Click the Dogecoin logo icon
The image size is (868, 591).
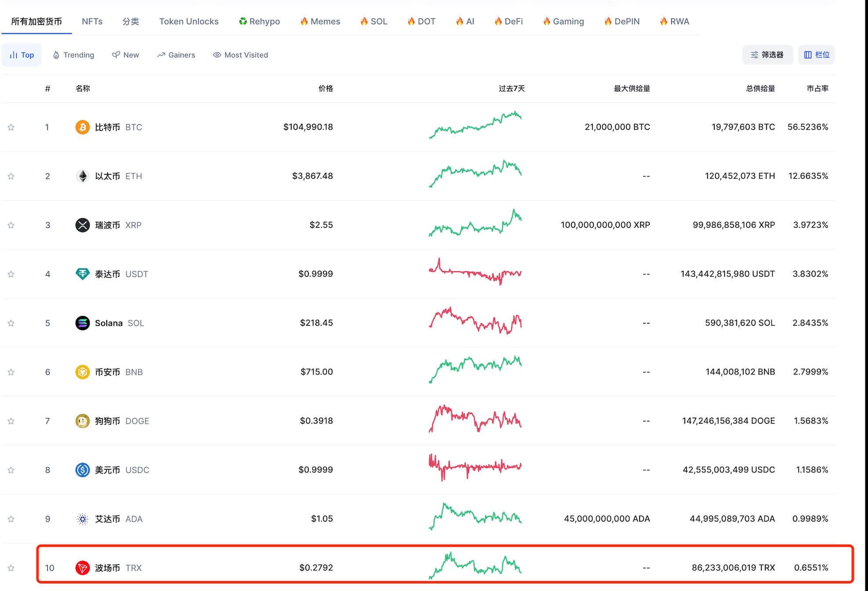(83, 421)
